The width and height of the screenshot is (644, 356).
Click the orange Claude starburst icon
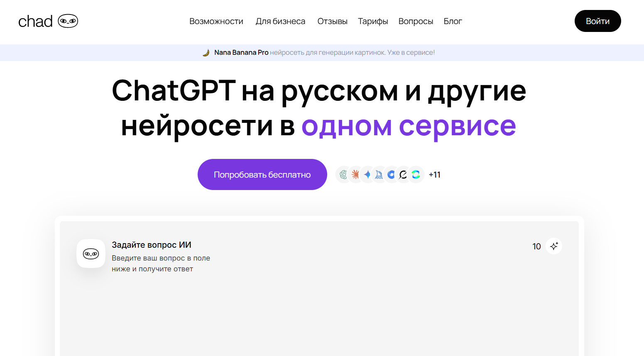click(x=355, y=175)
